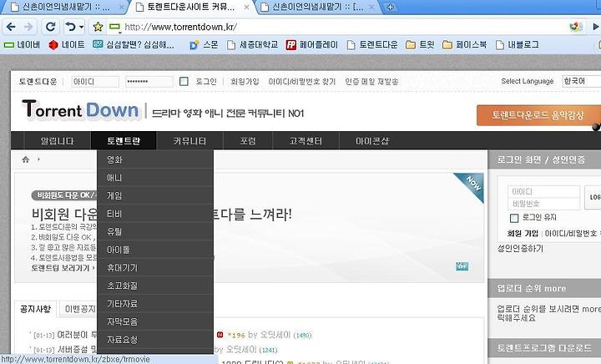
Task: Open the 포럼 menu
Action: [x=248, y=141]
